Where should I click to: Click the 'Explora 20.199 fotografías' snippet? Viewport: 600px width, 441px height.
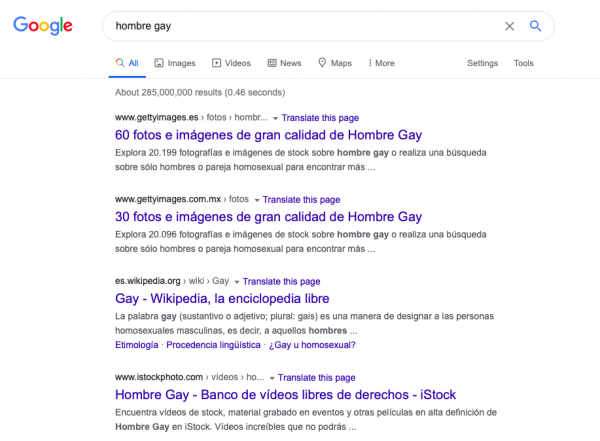pos(301,160)
